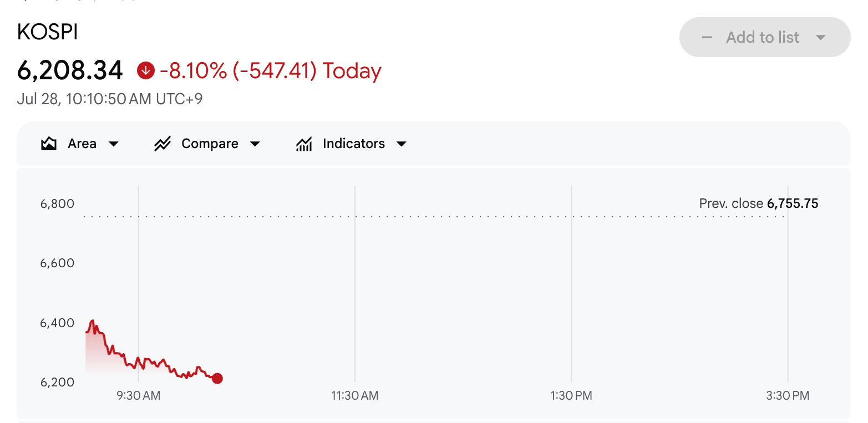Click the Add to list button
Viewport: 868px width, 423px height.
pyautogui.click(x=765, y=37)
